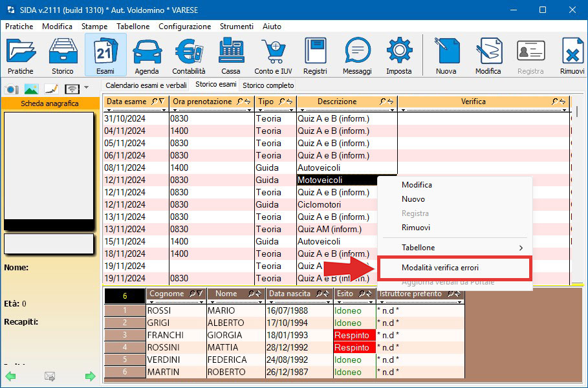The height and width of the screenshot is (388, 588).
Task: Select Modalità verifica errori from context menu
Action: [x=440, y=268]
